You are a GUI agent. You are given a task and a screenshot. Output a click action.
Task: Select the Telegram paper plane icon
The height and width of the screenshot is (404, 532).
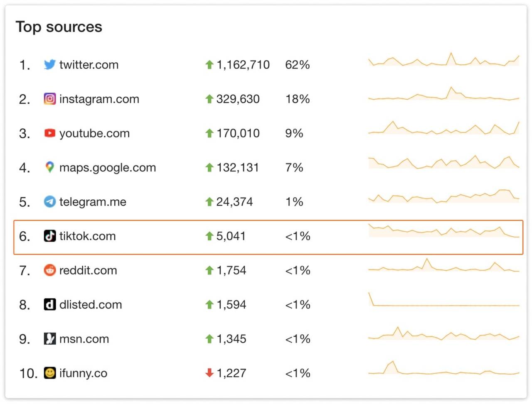[49, 202]
